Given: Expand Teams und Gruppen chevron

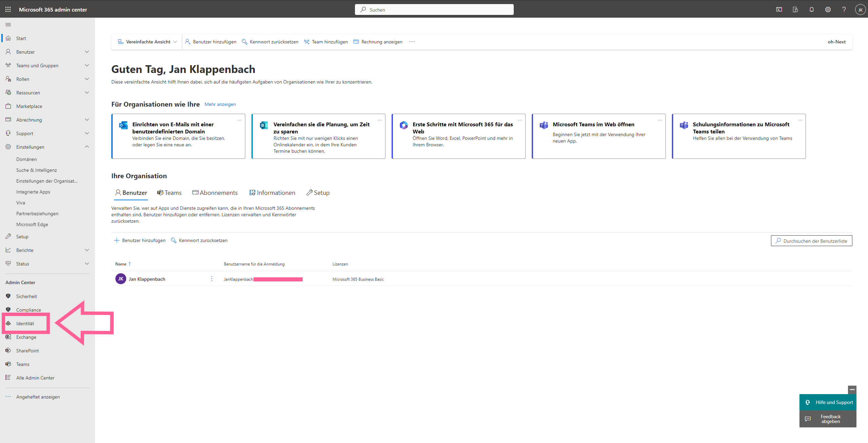Looking at the screenshot, I should pyautogui.click(x=87, y=65).
